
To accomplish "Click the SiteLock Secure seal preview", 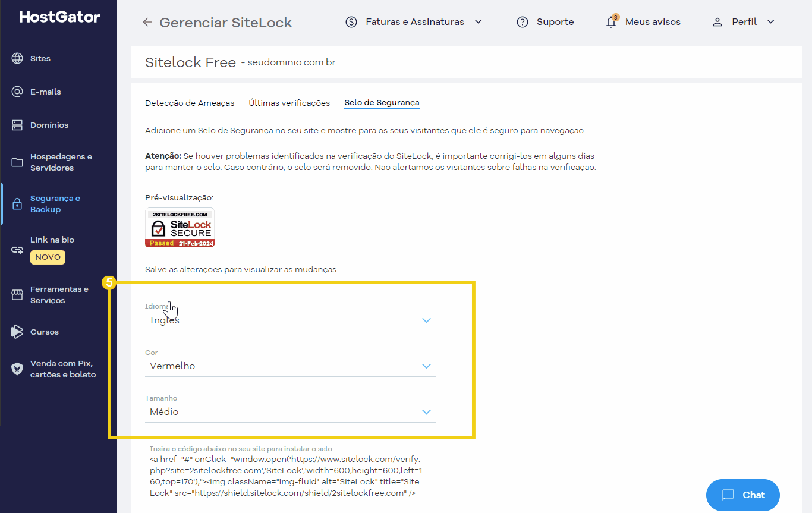I will [180, 228].
